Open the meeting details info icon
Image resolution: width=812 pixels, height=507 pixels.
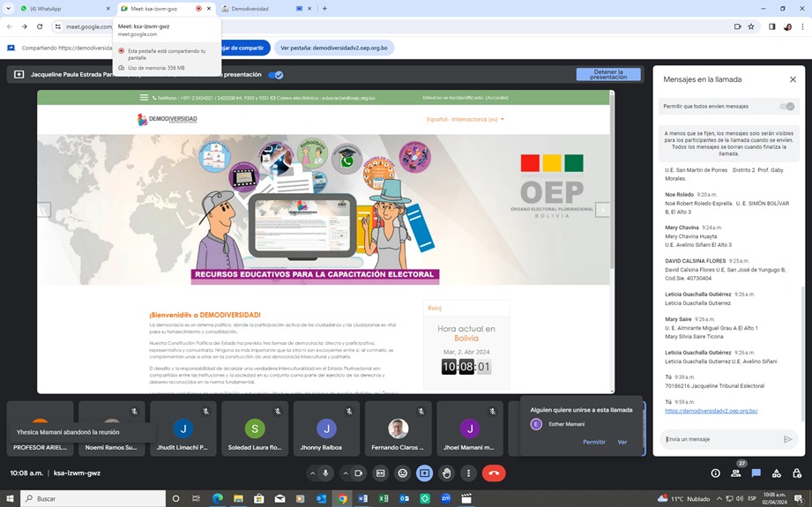[x=715, y=473]
